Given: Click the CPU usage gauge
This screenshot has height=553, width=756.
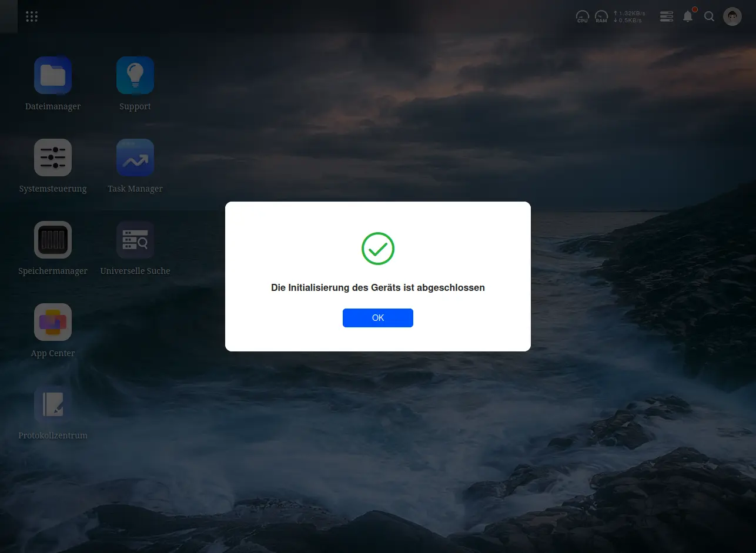Looking at the screenshot, I should coord(582,16).
